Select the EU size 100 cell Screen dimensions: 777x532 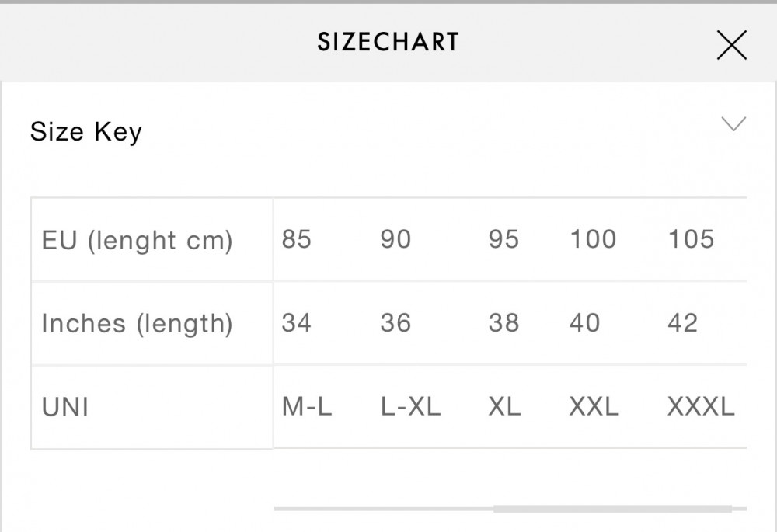(593, 239)
